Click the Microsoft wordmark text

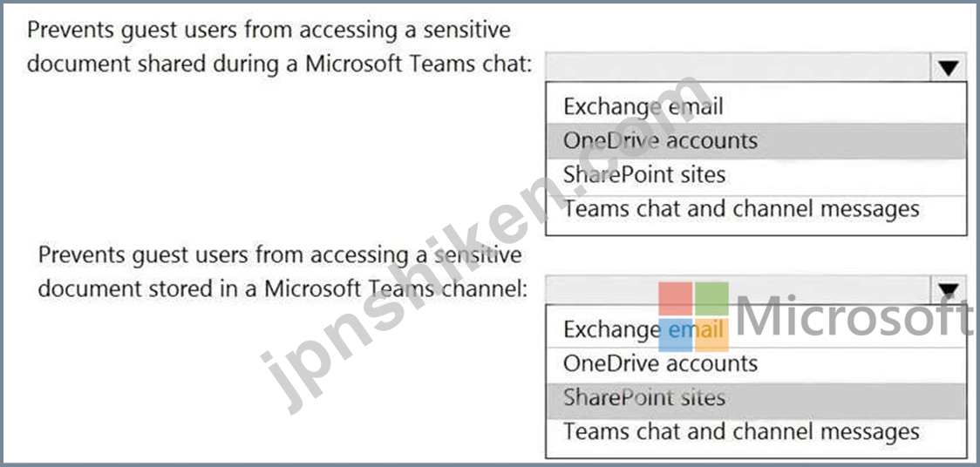(x=854, y=316)
